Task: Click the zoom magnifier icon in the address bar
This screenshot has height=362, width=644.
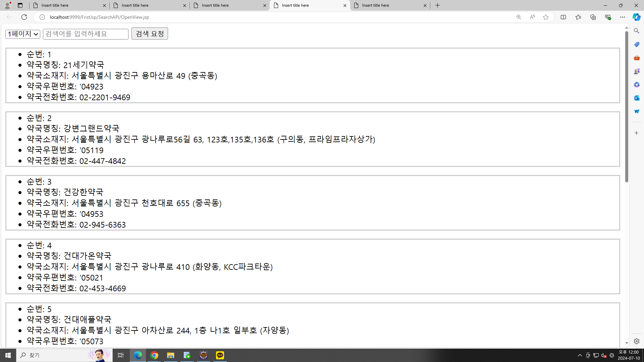Action: point(519,17)
